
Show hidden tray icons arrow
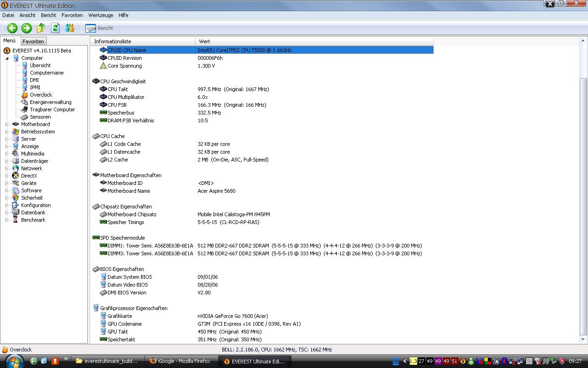[404, 362]
